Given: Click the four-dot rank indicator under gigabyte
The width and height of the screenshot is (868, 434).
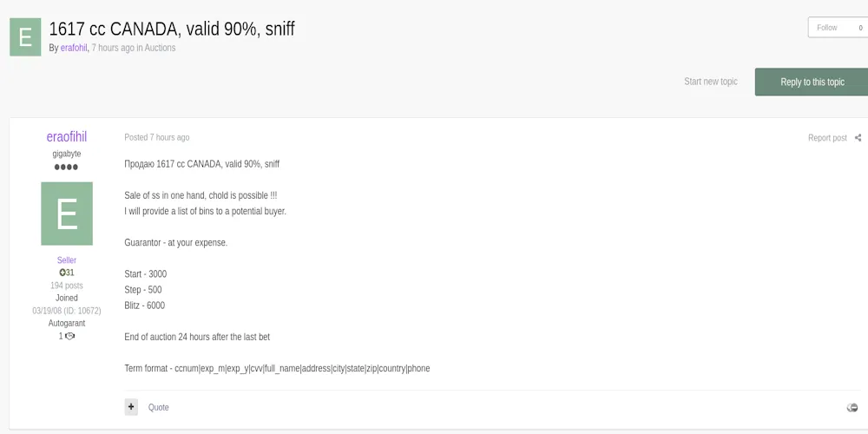Looking at the screenshot, I should [x=67, y=167].
